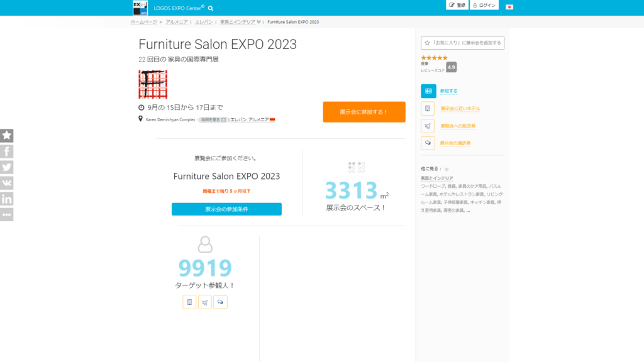This screenshot has width=644, height=362.
Task: Click the 3313 exhibition space number
Action: [351, 190]
